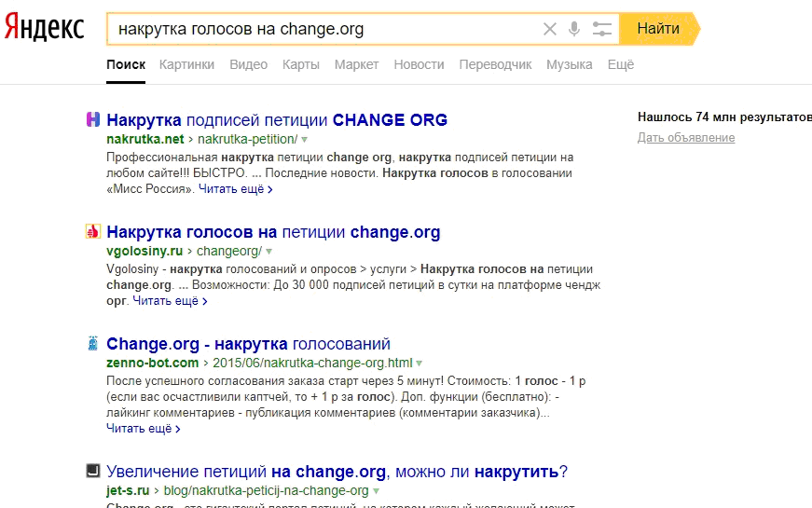
Task: Click zenno-bot.com favicon icon
Action: pyautogui.click(x=93, y=344)
